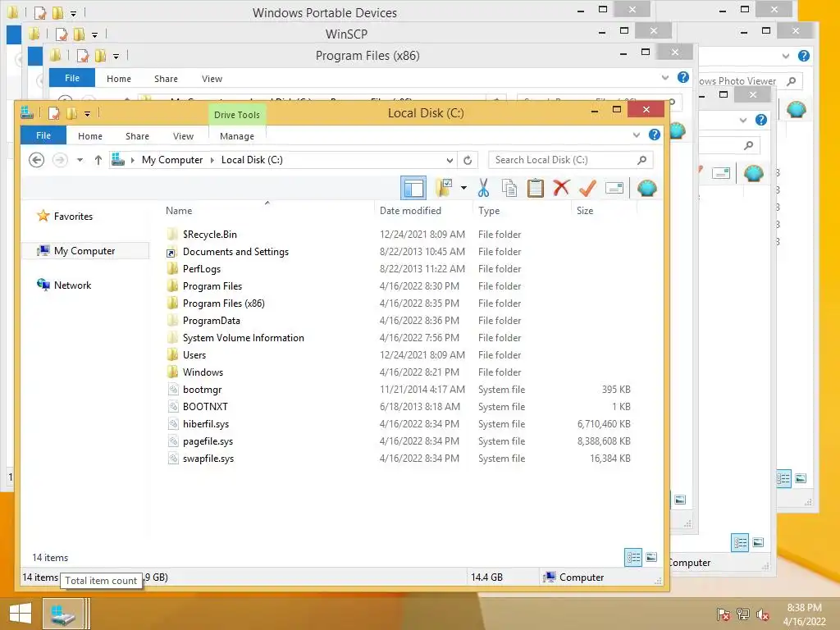This screenshot has width=840, height=630.
Task: Select the ProgramData folder
Action: click(x=211, y=321)
